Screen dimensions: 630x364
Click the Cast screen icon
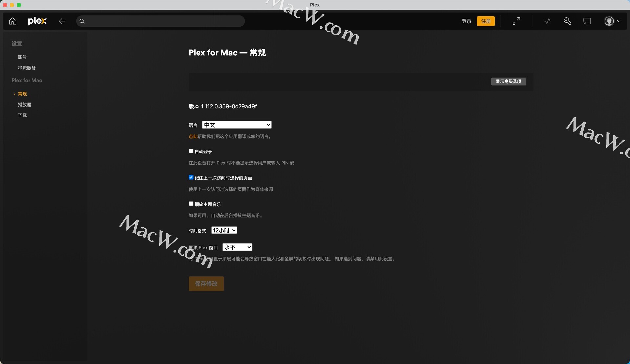pos(587,21)
